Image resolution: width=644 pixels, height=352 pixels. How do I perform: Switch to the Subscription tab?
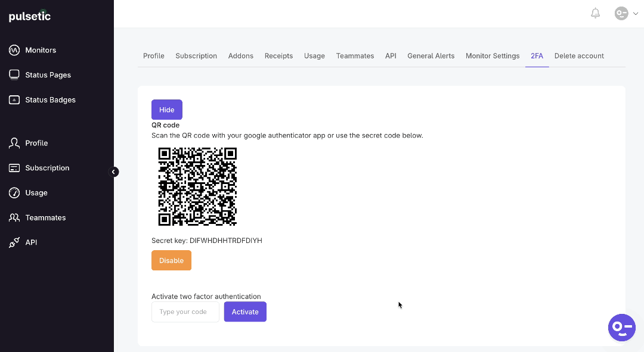tap(196, 56)
